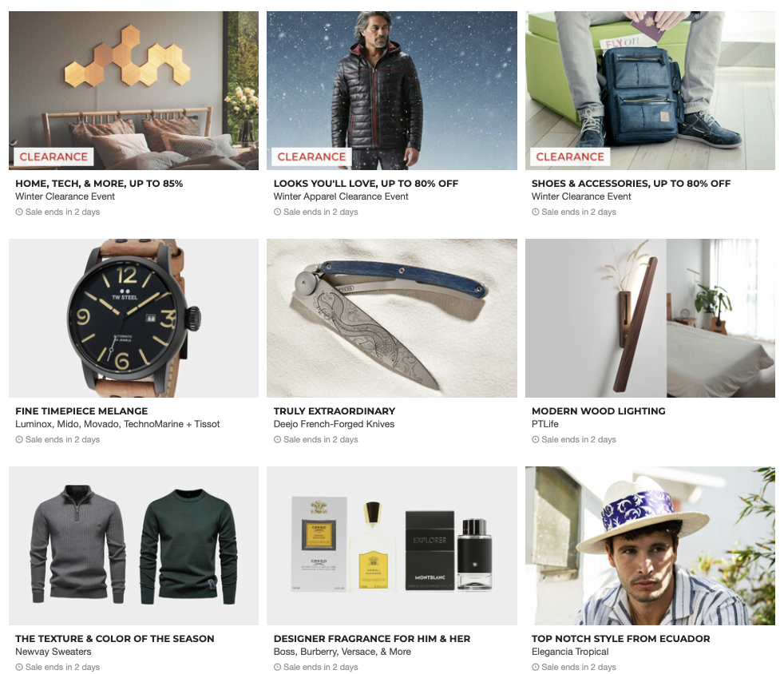Click the CLEARANCE badge on the backpack image

(x=570, y=157)
